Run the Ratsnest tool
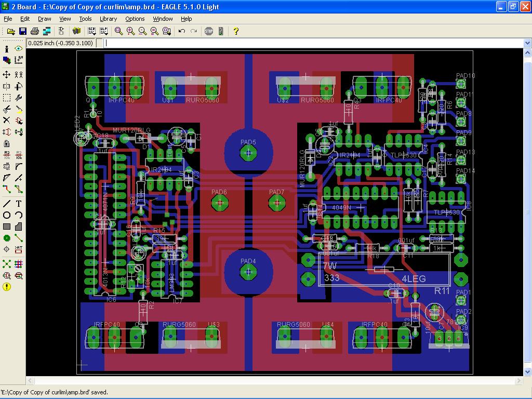Viewport: 532px width, 399px height. pos(6,264)
